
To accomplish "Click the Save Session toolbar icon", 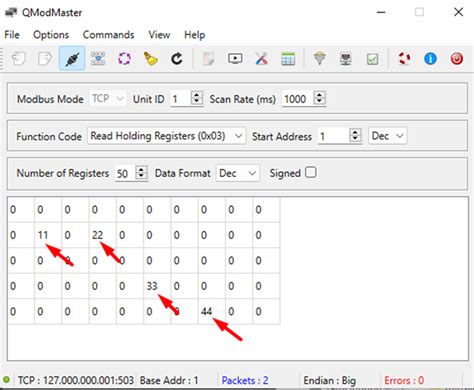I will coord(45,59).
